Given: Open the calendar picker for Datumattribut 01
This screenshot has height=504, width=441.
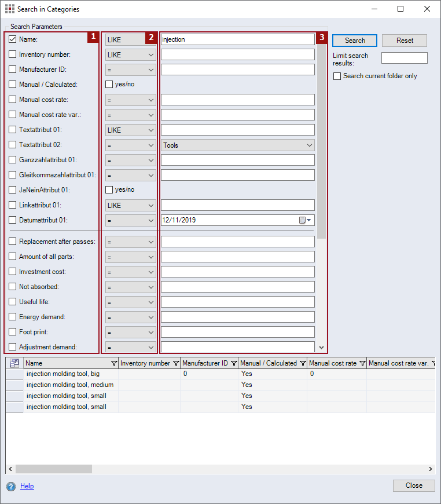Looking at the screenshot, I should [x=305, y=220].
